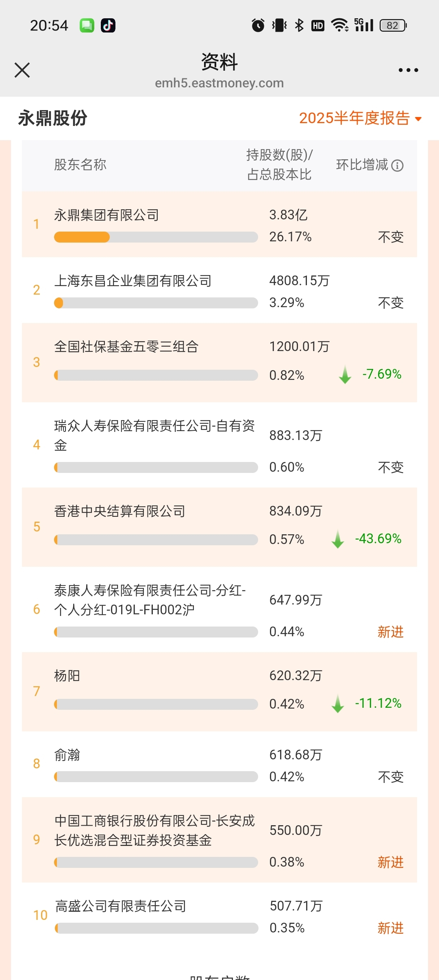The width and height of the screenshot is (439, 980).
Task: Select the 香港中央结算有限公司 row
Action: (x=219, y=527)
